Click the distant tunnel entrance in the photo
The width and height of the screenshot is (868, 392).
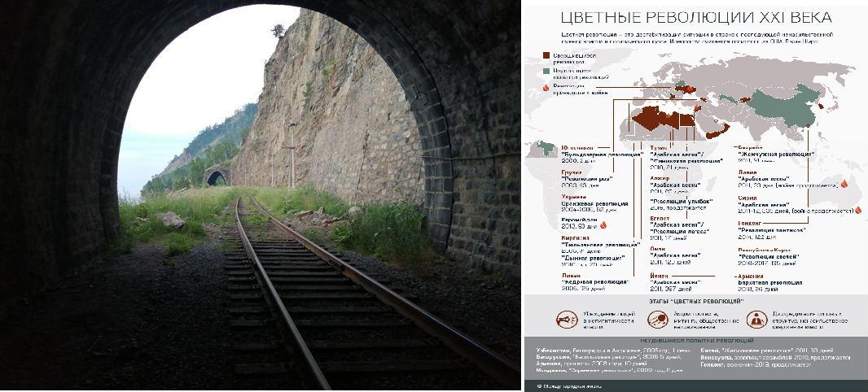[x=215, y=176]
